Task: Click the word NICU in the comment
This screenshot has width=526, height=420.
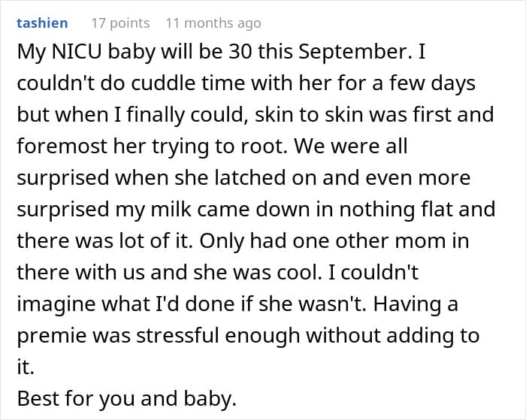Action: [x=77, y=52]
